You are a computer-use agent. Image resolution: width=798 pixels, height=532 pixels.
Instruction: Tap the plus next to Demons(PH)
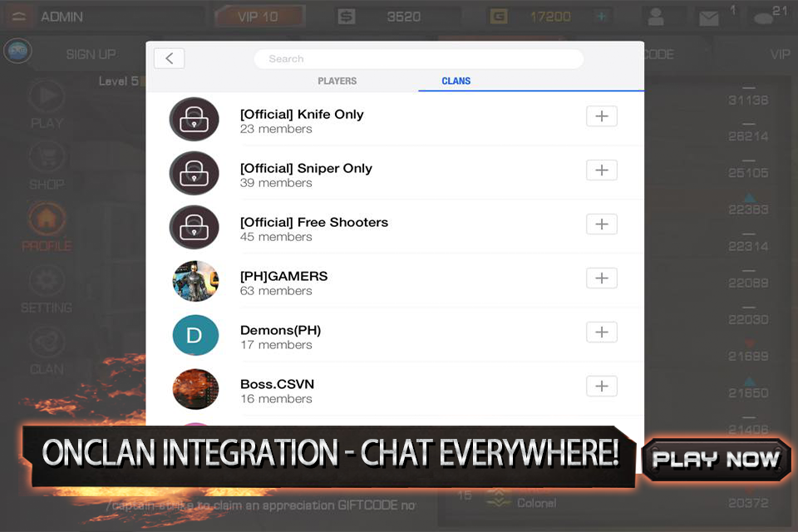click(x=601, y=332)
